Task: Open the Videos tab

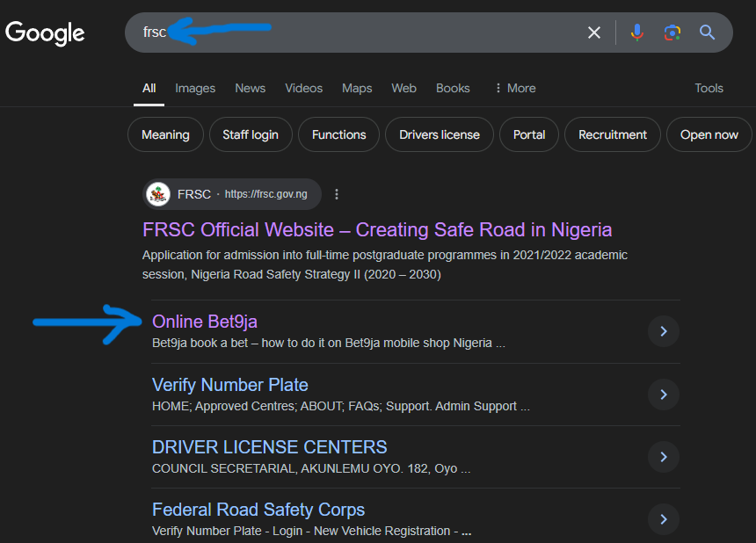Action: (x=304, y=88)
